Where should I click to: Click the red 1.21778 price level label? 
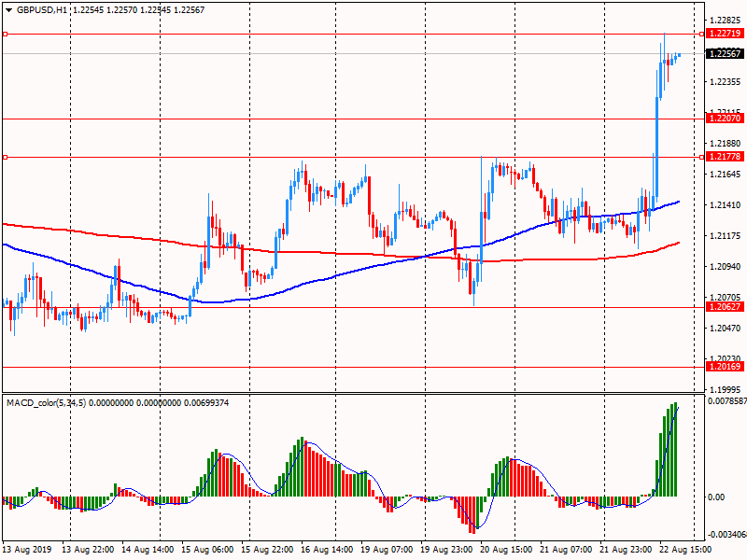point(725,157)
